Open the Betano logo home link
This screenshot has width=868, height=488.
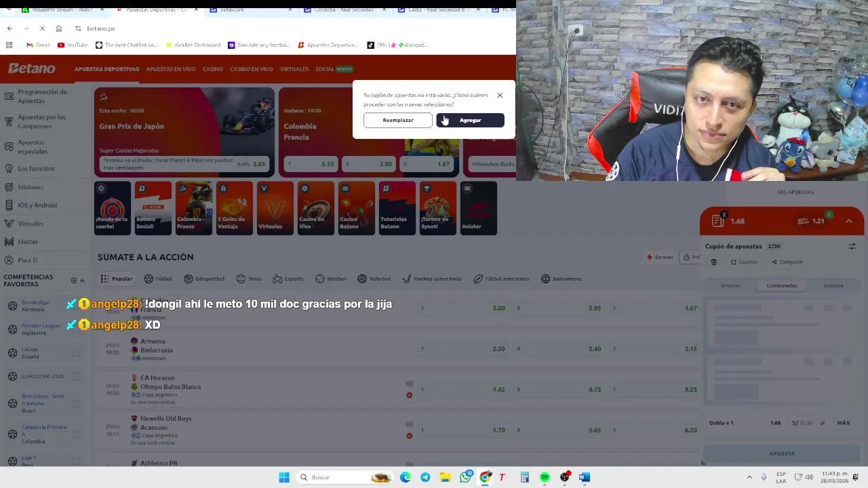coord(32,68)
